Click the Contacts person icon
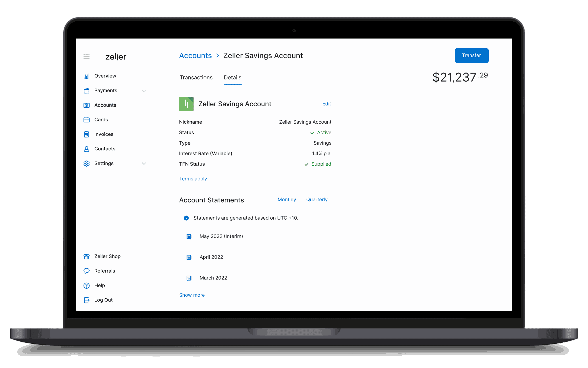 pyautogui.click(x=87, y=149)
